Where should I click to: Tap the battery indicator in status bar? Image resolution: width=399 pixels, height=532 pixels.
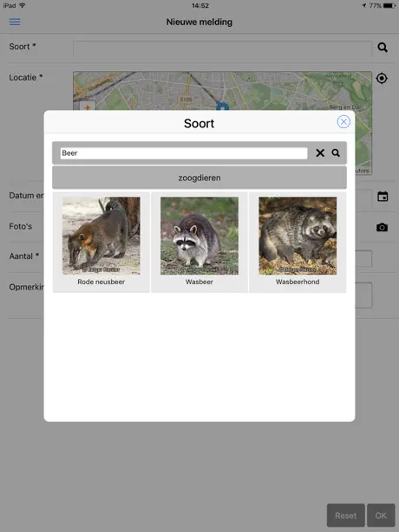click(x=389, y=5)
